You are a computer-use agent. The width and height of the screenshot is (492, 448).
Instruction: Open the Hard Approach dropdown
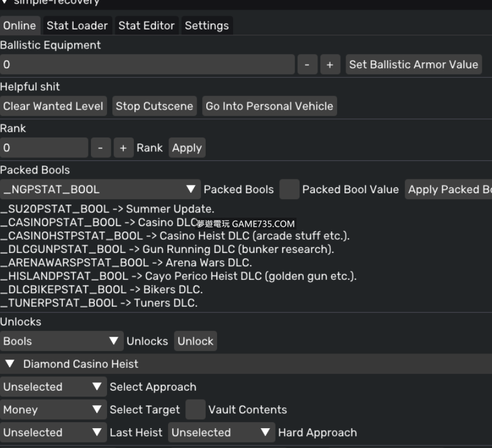pyautogui.click(x=221, y=432)
